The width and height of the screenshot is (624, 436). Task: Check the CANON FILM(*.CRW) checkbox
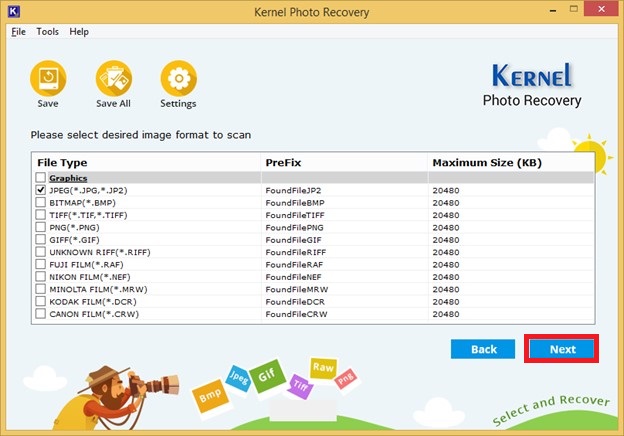pos(41,313)
